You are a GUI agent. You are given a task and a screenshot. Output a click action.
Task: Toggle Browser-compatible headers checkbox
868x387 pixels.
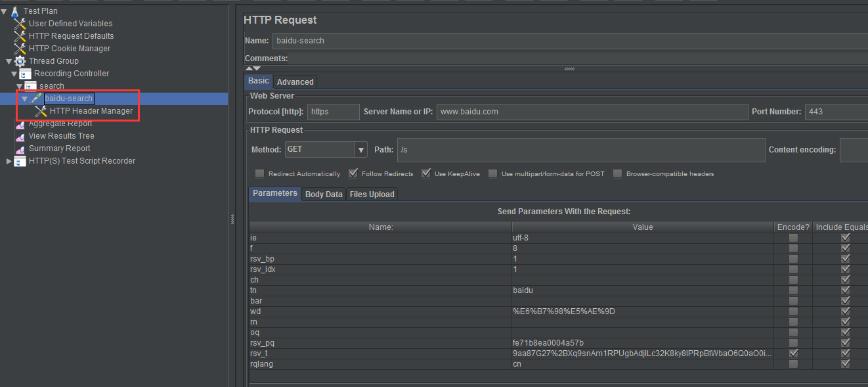tap(617, 173)
